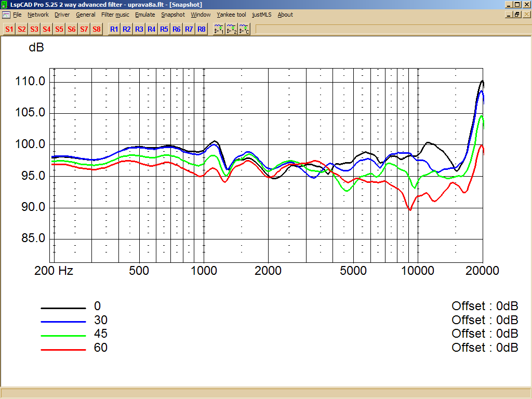532x399 pixels.
Task: Click the amplifier C toolbar icon
Action: pos(244,29)
